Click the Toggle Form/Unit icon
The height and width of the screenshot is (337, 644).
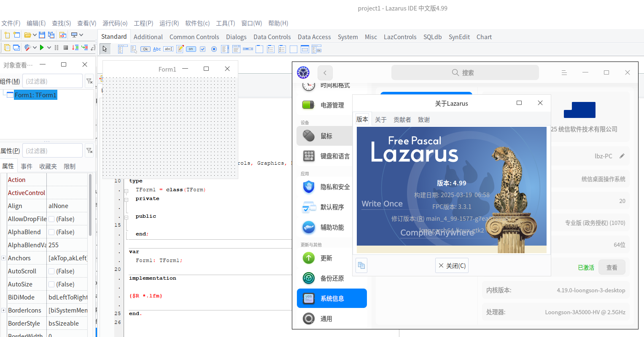click(63, 35)
